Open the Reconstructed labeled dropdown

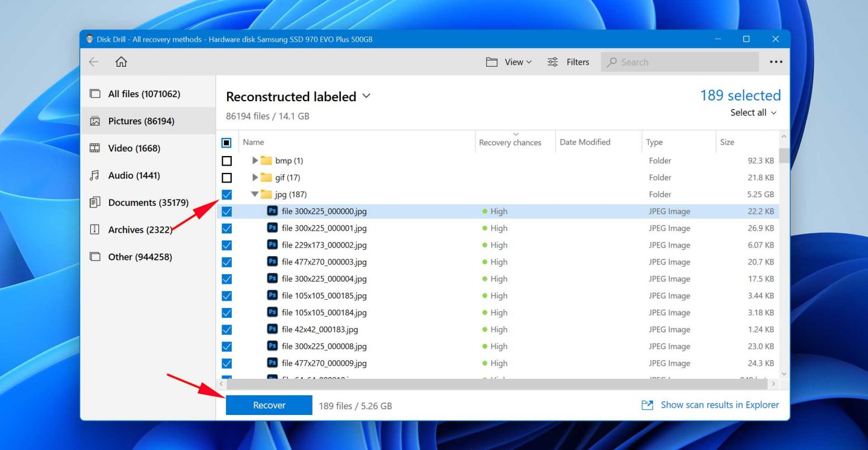tap(366, 96)
